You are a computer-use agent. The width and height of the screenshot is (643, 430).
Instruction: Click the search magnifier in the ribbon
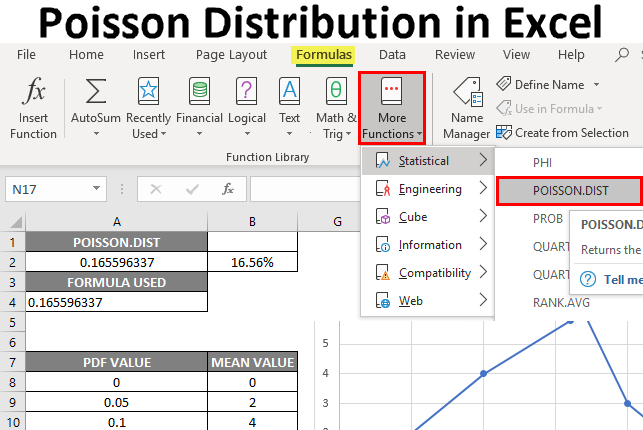click(x=622, y=55)
